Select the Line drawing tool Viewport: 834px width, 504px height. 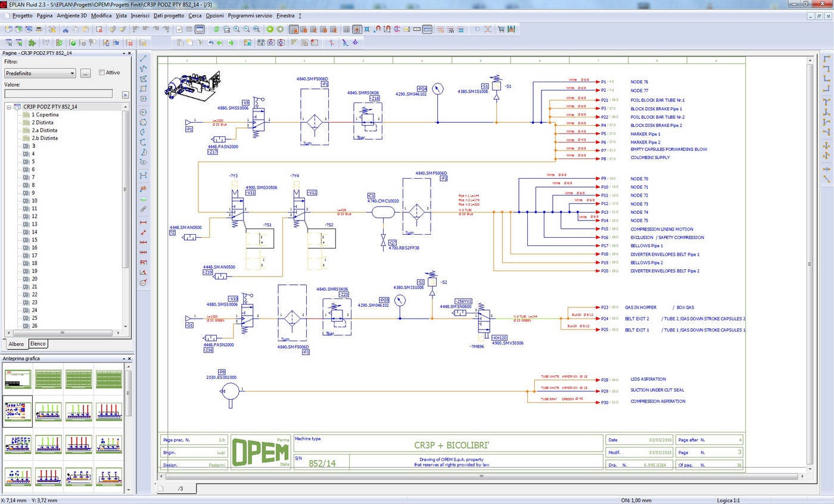click(x=142, y=60)
